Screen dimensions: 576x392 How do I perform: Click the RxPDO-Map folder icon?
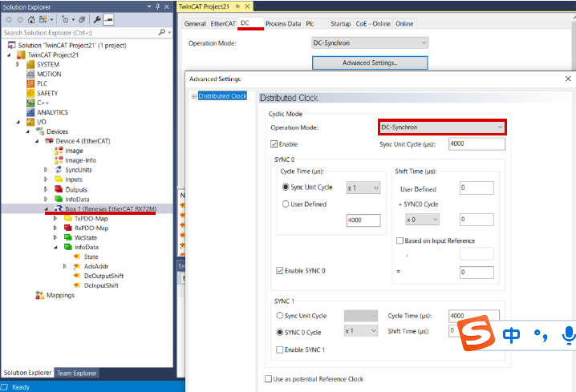pos(67,228)
